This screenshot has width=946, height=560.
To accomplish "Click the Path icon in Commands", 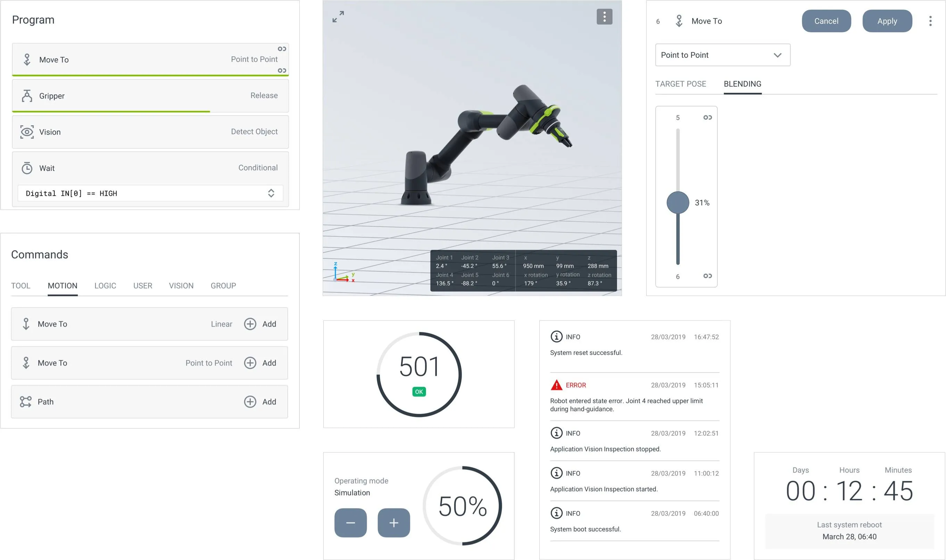I will 26,401.
